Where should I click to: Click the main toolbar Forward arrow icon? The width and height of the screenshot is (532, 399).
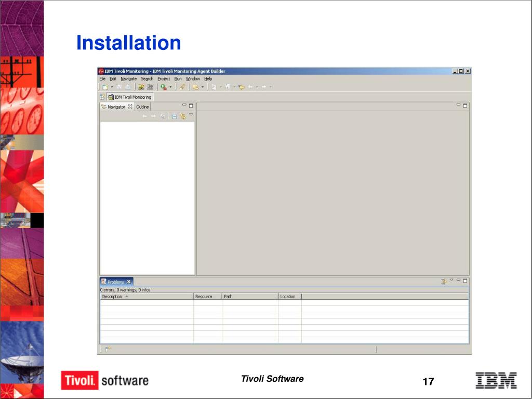coord(263,87)
